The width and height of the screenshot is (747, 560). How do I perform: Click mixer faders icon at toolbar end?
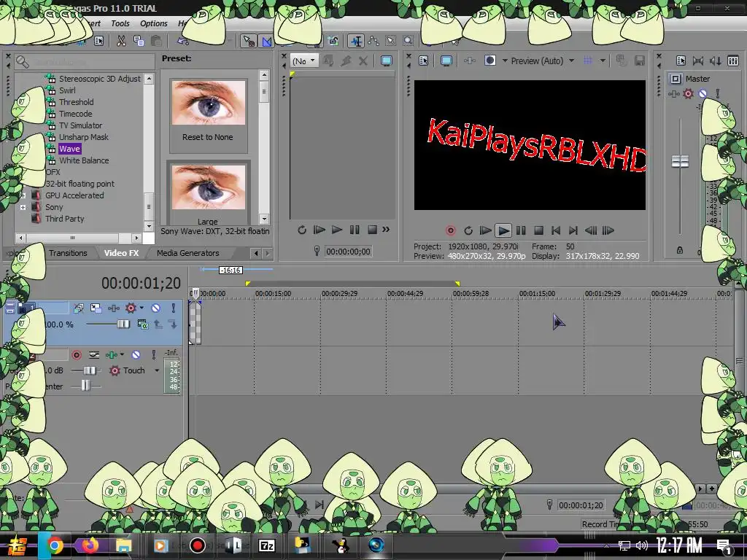(x=733, y=61)
